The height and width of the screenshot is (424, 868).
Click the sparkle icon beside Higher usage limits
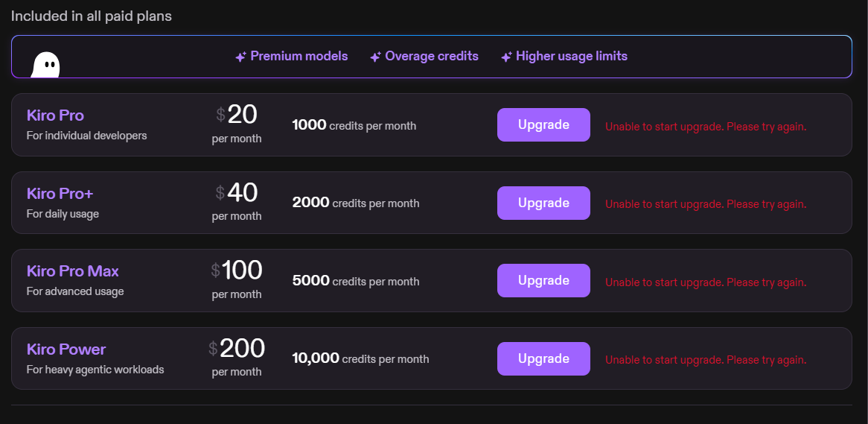[x=506, y=57]
